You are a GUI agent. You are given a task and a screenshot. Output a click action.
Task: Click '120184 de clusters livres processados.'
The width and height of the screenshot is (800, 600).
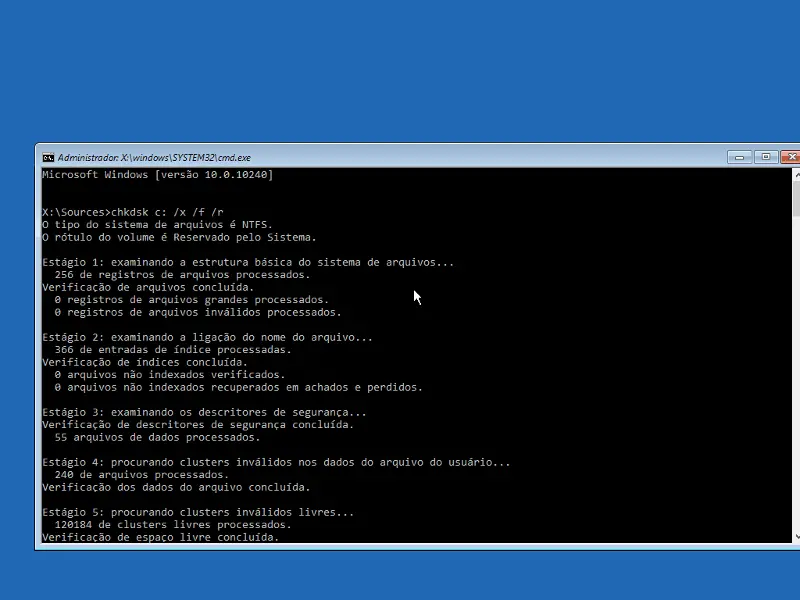coord(173,524)
